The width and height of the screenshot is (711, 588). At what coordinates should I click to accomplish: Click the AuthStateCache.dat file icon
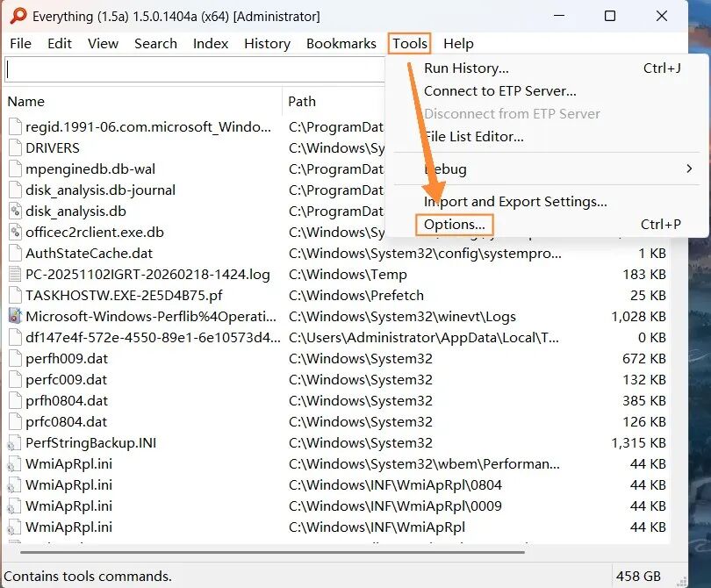coord(15,253)
